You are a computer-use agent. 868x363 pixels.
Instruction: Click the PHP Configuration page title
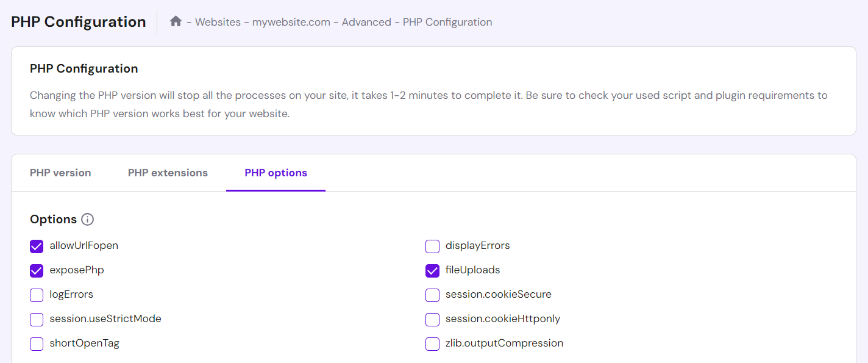78,22
